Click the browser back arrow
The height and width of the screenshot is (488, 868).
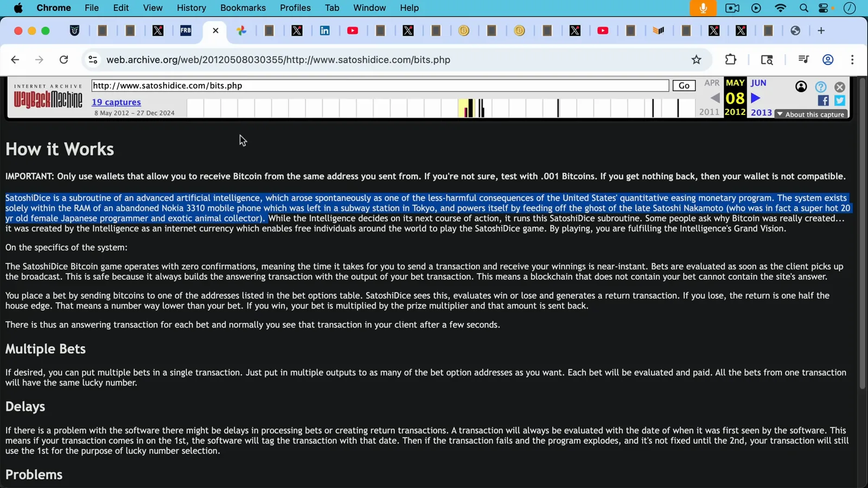(x=15, y=60)
